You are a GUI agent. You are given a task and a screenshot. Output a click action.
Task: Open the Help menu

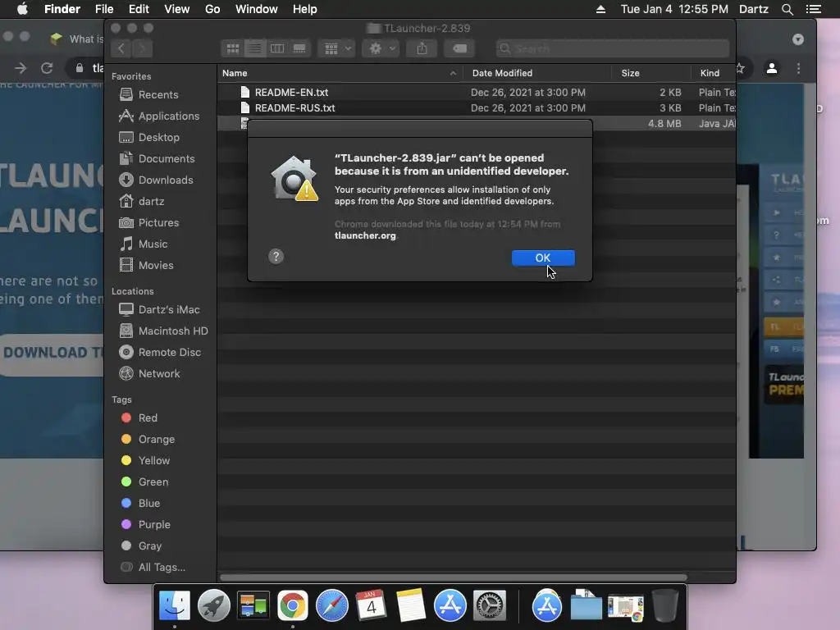[x=305, y=9]
